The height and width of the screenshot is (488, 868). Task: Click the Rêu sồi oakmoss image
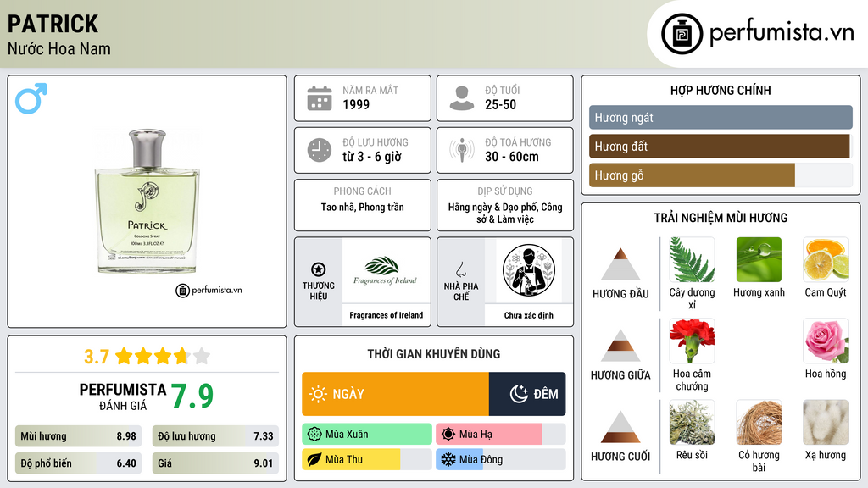click(x=692, y=422)
